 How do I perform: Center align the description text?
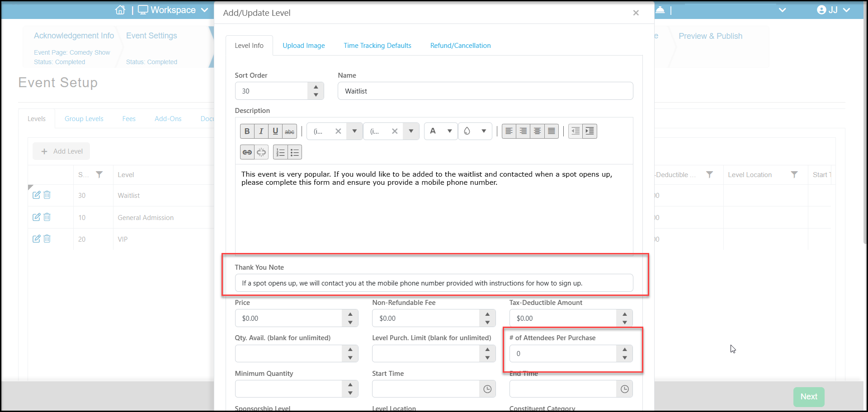point(537,131)
